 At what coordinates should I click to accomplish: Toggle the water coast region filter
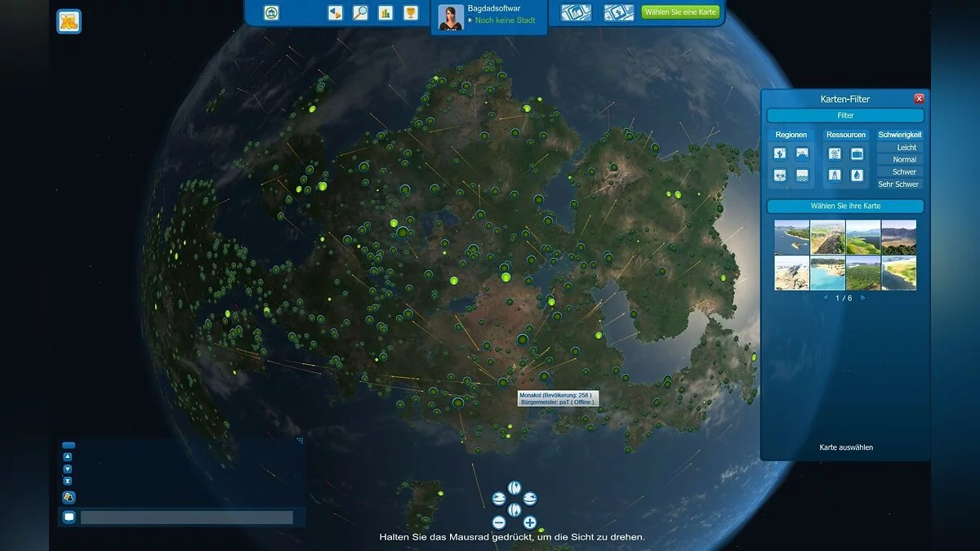tap(802, 175)
